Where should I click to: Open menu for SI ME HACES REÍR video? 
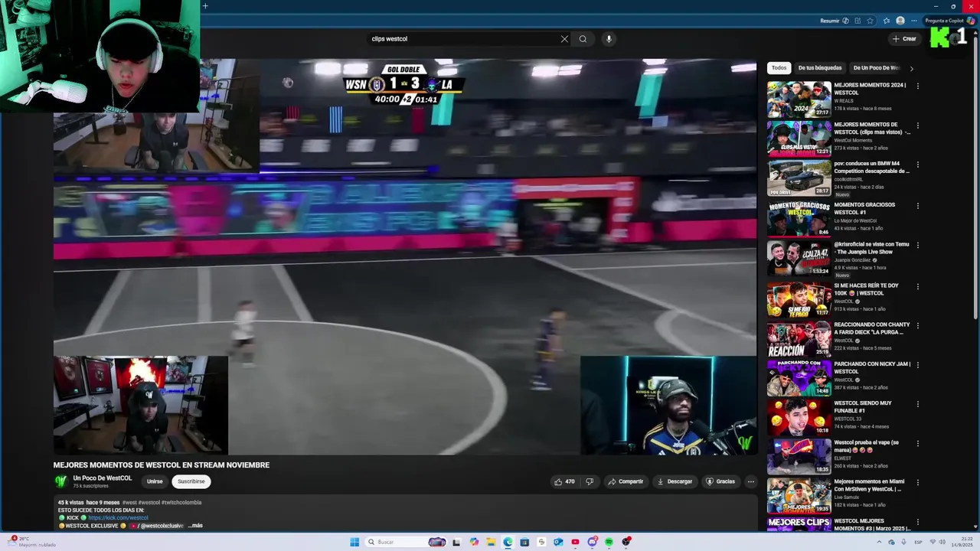(917, 286)
